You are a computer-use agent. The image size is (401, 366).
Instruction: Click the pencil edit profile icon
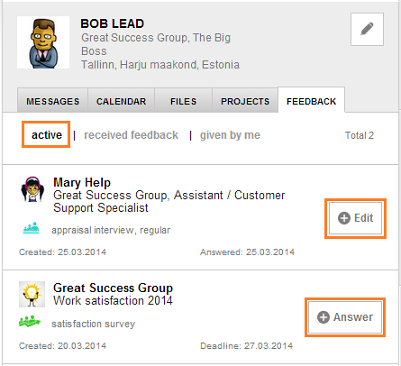(367, 29)
